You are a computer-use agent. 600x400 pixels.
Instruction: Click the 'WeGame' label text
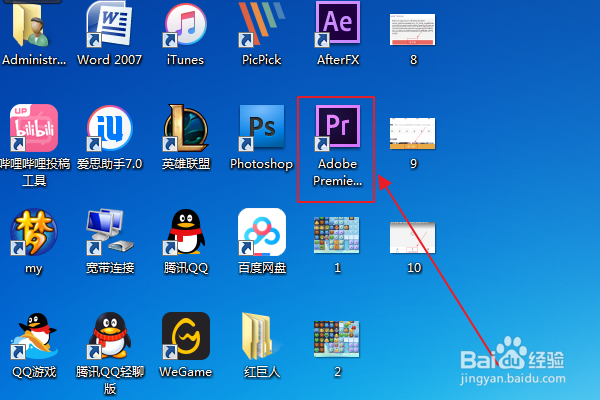click(x=186, y=372)
